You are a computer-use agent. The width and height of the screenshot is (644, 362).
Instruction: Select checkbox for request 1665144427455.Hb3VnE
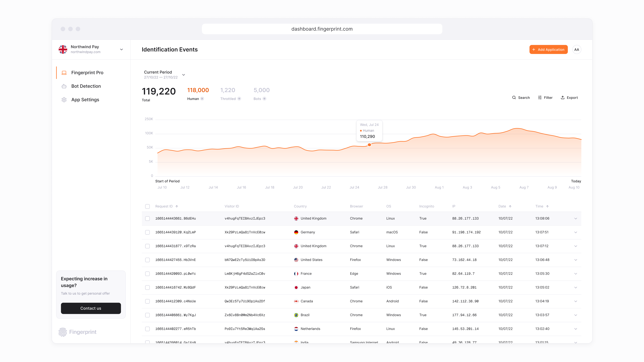point(148,260)
